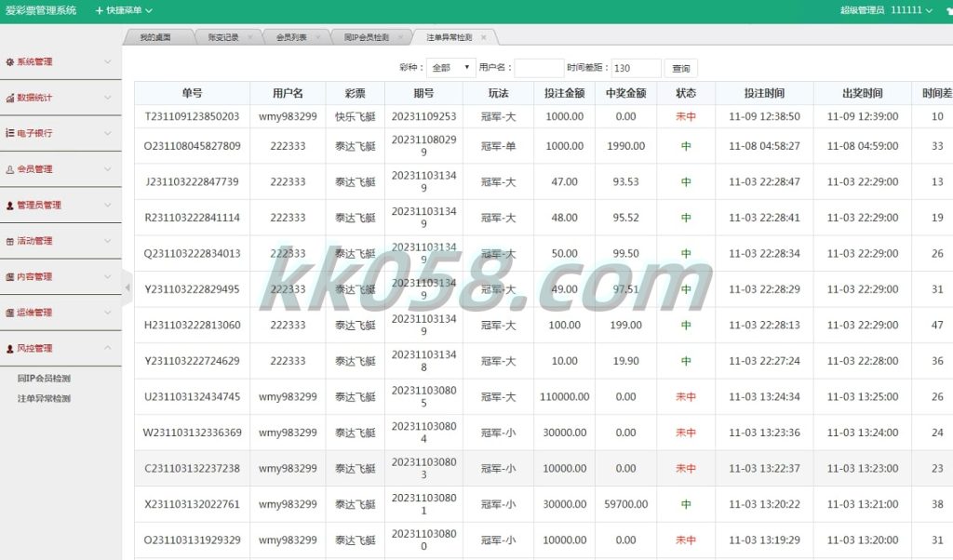Collapse the sidebar with the arrow handle
Image resolution: width=953 pixels, height=560 pixels.
127,287
